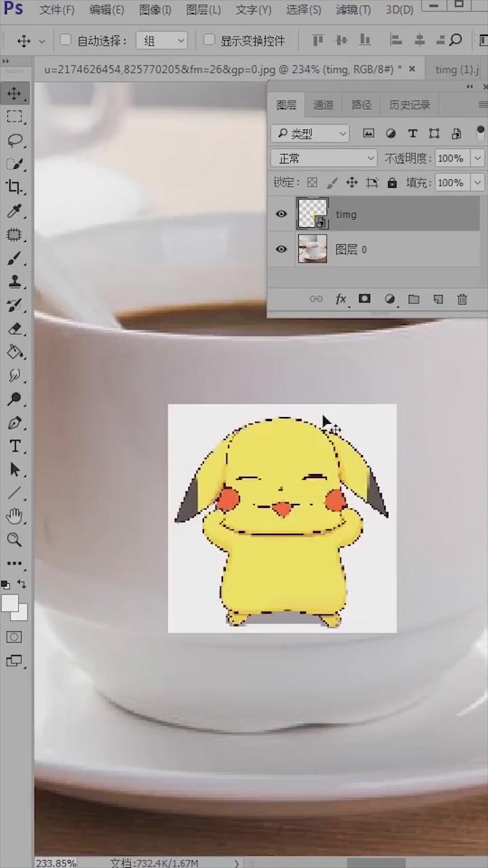Screen dimensions: 488x868
Task: Select the Quick Selection tool
Action: tap(15, 163)
